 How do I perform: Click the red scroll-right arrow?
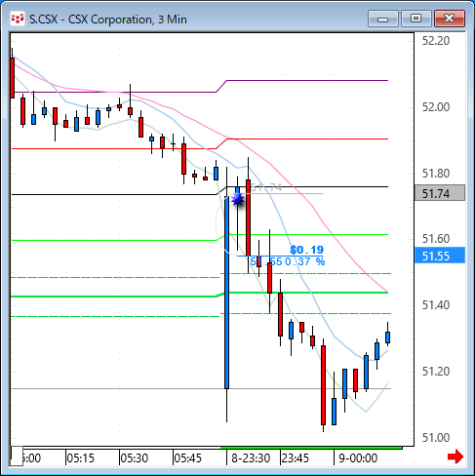pyautogui.click(x=455, y=456)
